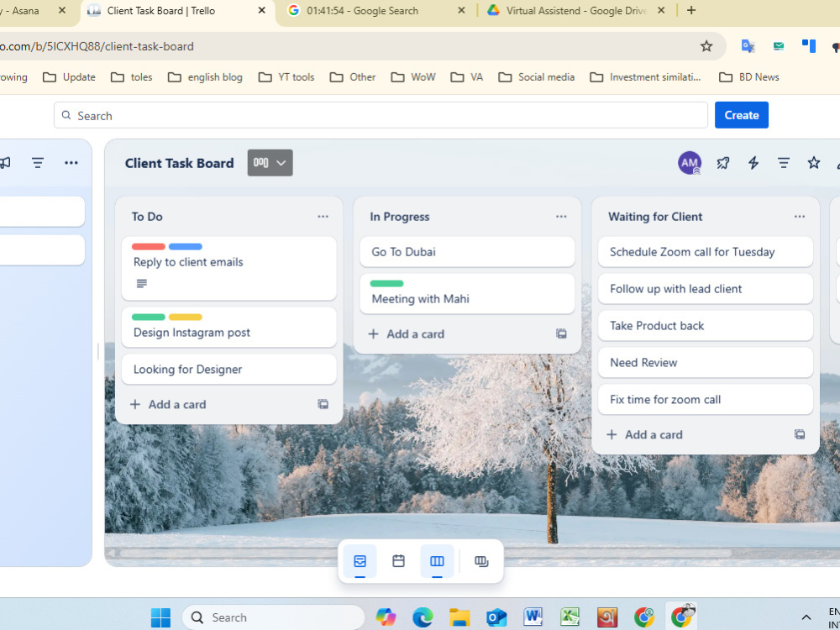The image size is (840, 630).
Task: Bookmark this page with the star icon
Action: coord(706,46)
